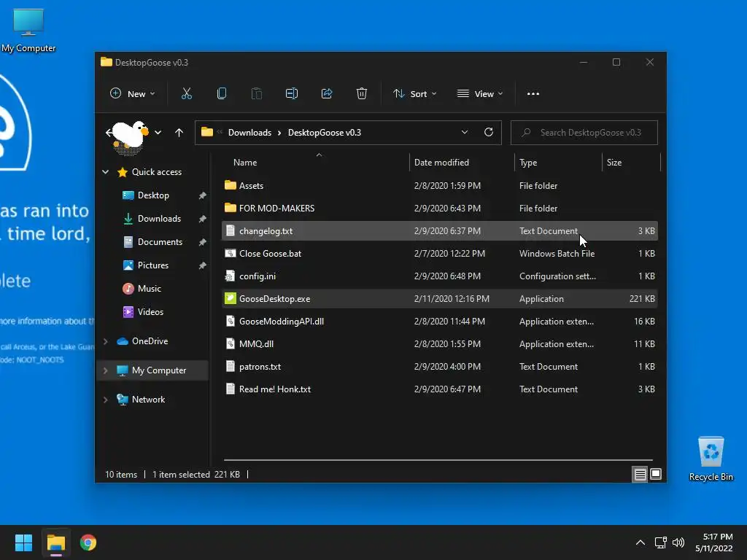The height and width of the screenshot is (560, 747).
Task: Switch to Details view layout icon
Action: pyautogui.click(x=640, y=474)
